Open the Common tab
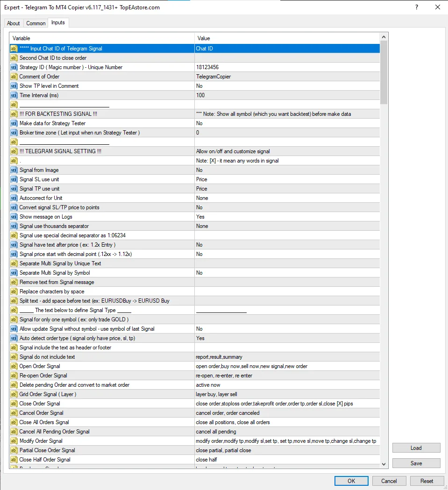Image resolution: width=448 pixels, height=490 pixels. (x=36, y=23)
